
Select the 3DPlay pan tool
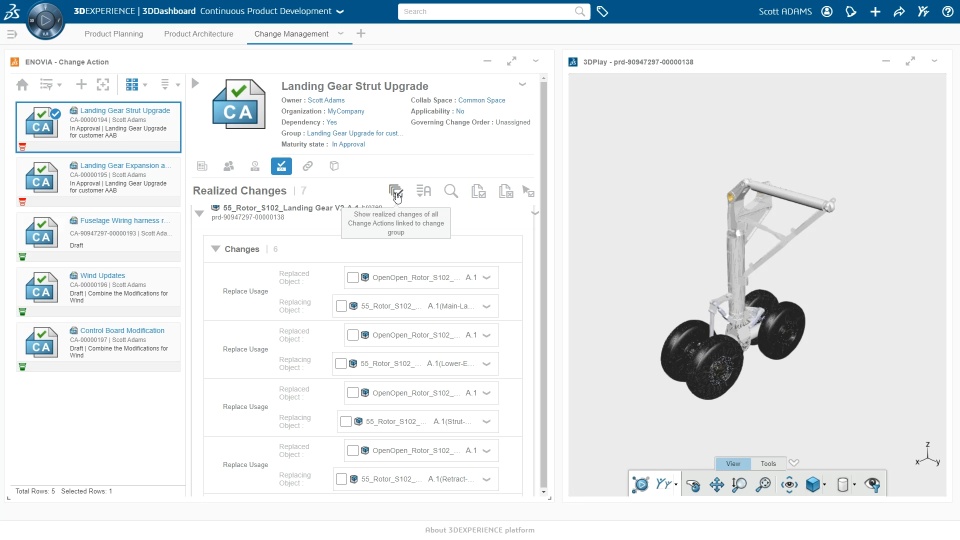point(716,485)
